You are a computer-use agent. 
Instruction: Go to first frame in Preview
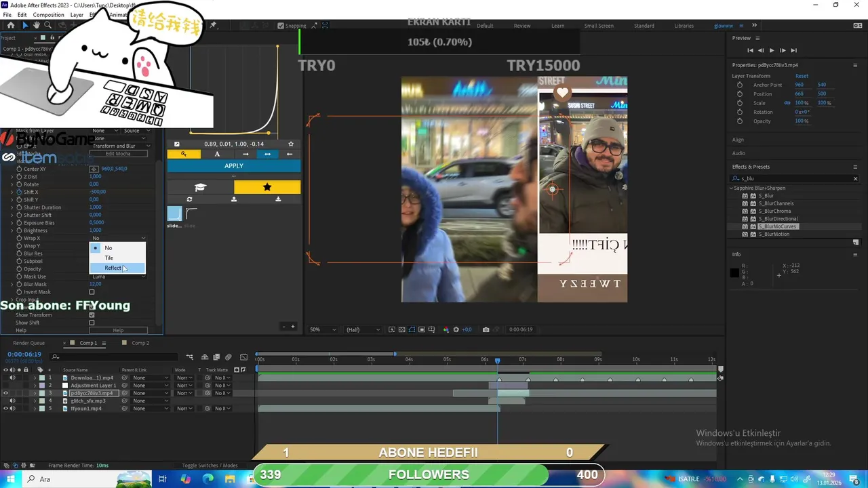(x=750, y=50)
